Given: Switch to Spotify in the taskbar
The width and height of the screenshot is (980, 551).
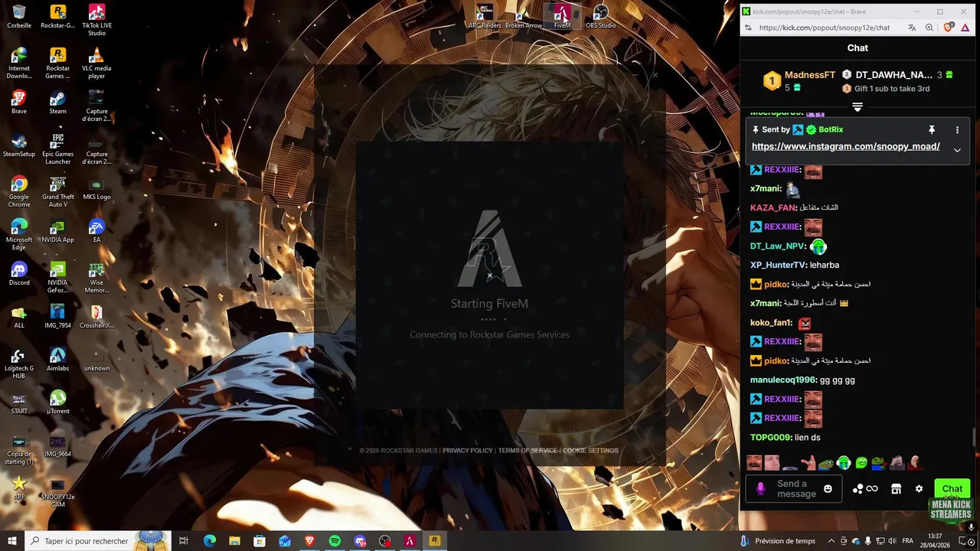Looking at the screenshot, I should [335, 541].
